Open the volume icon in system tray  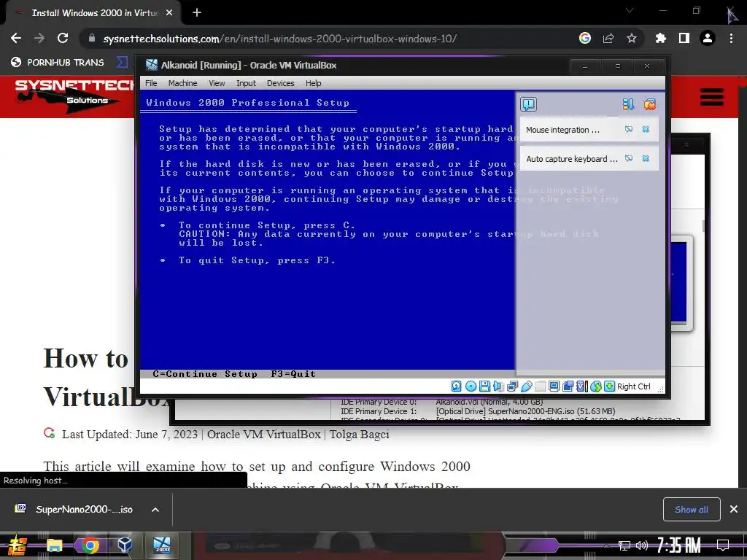pos(642,545)
